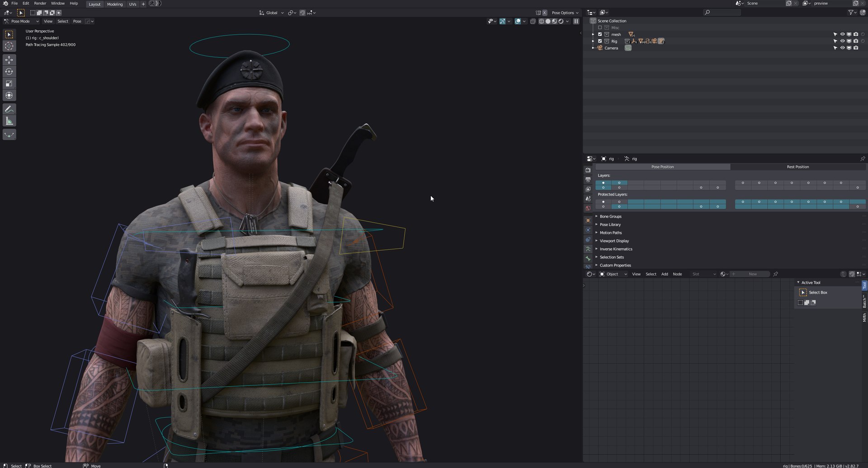Screen dimensions: 868x468
Task: Open the Slot selector in node editor
Action: (x=704, y=274)
